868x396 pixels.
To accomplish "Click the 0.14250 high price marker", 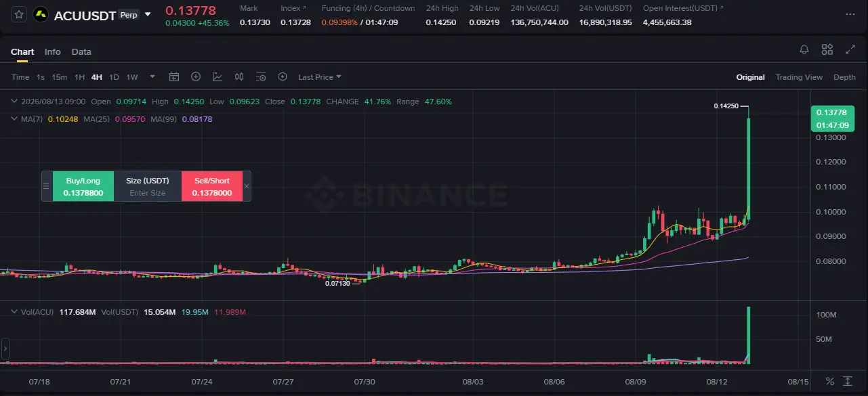I will 726,106.
